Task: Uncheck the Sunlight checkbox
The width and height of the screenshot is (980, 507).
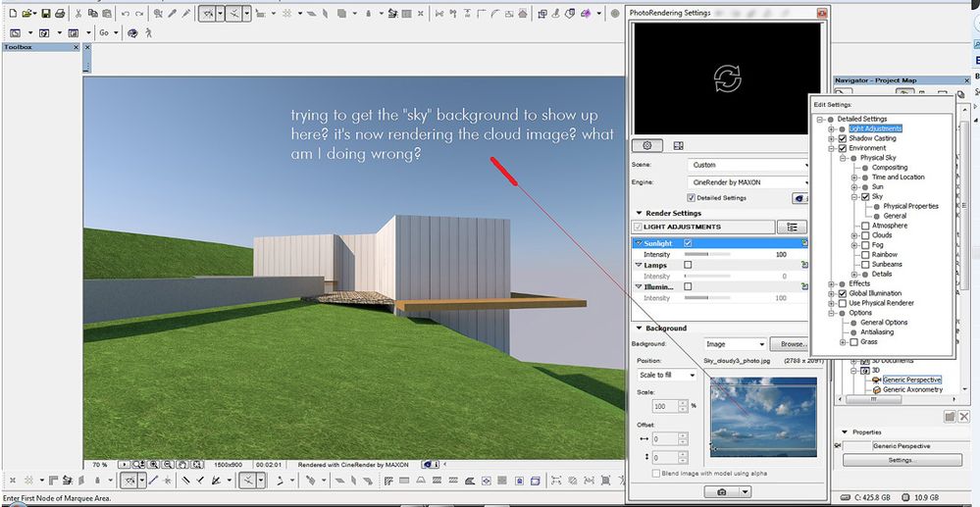Action: [688, 242]
